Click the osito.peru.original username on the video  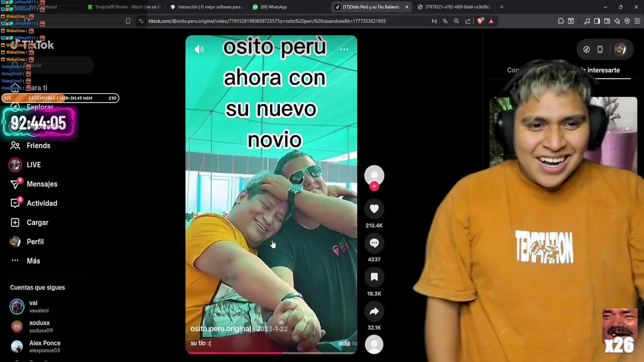click(220, 329)
